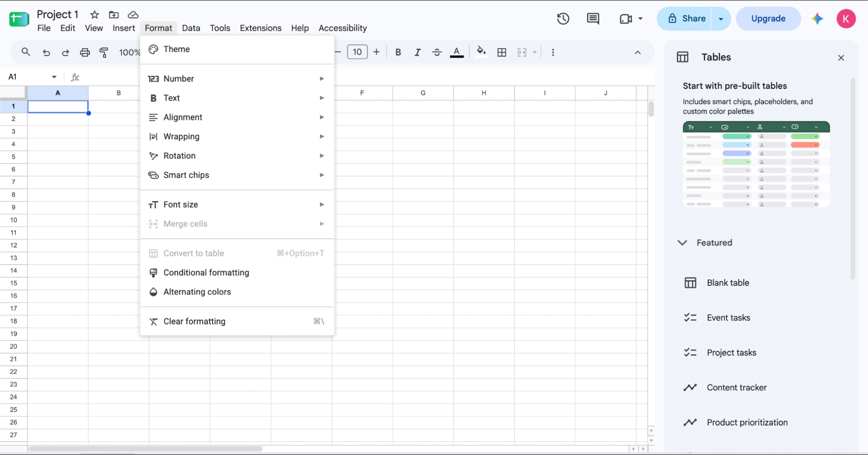Screen dimensions: 868x455
Task: Open the Alignment submenu
Action: [237, 117]
